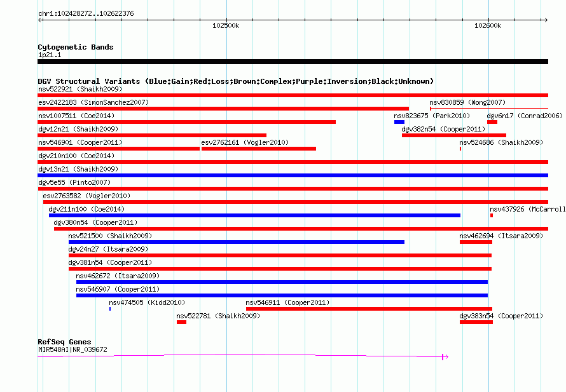Screen dimensions: 566x392
Task: Click the tiny nsv474505 blue marker
Action: [x=110, y=309]
